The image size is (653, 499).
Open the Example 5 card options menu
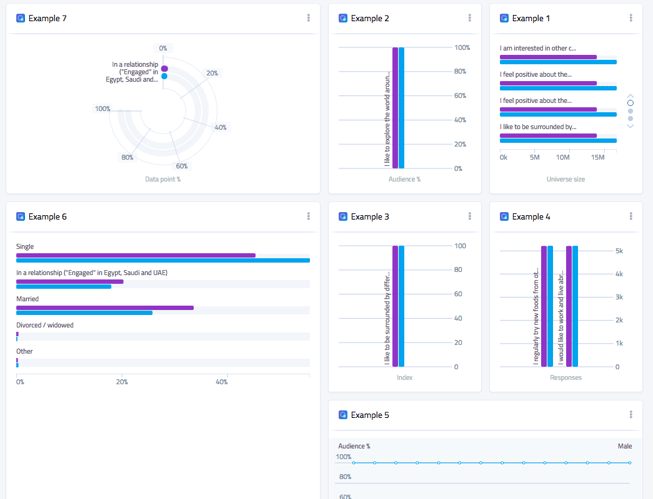point(630,414)
